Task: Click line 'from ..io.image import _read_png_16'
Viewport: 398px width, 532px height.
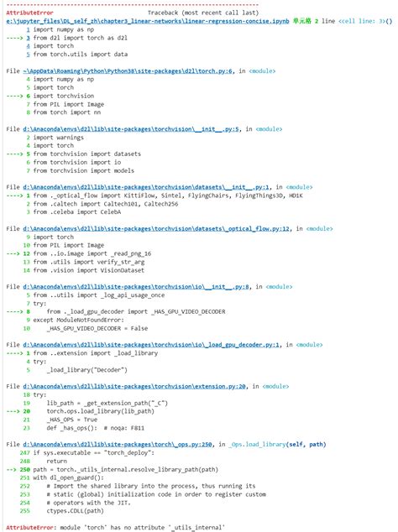Action: coord(92,253)
